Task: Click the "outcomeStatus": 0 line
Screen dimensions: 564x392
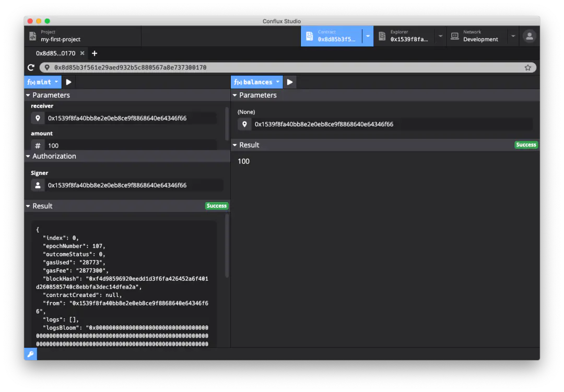Action: coord(74,254)
